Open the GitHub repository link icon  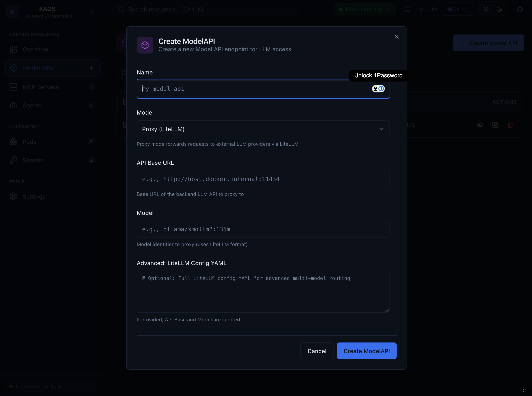click(x=520, y=9)
